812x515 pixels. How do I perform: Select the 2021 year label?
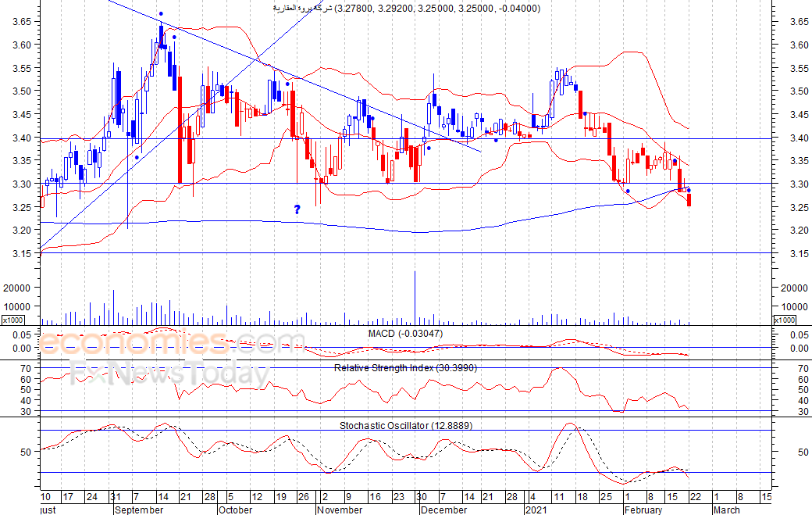pos(536,510)
